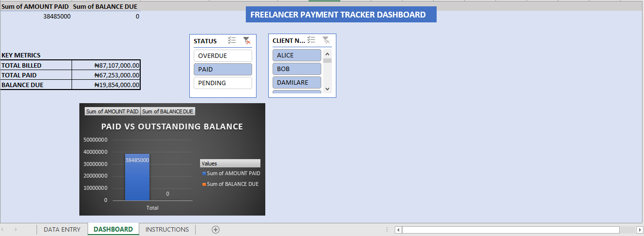644x236 pixels.
Task: Click the Sum of AMOUNT PAID chart field button
Action: coord(112,111)
